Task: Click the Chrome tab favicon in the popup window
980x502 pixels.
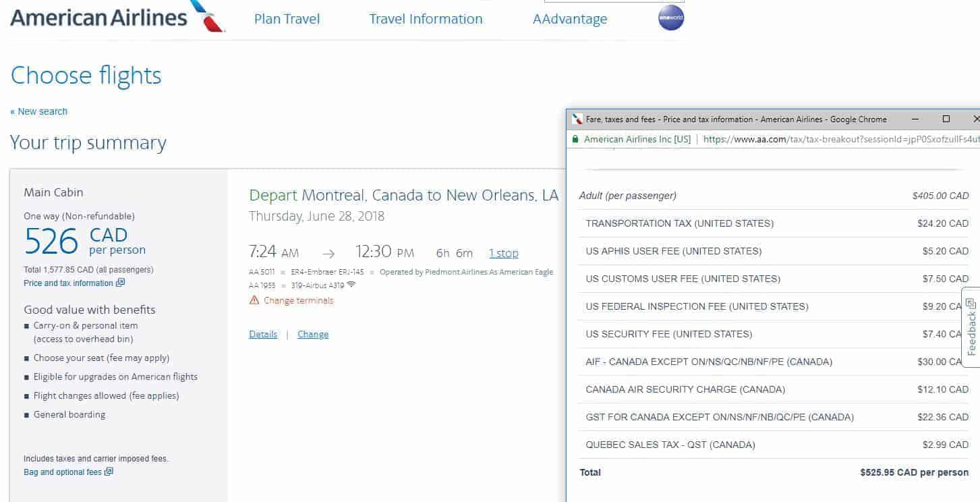Action: [x=579, y=119]
